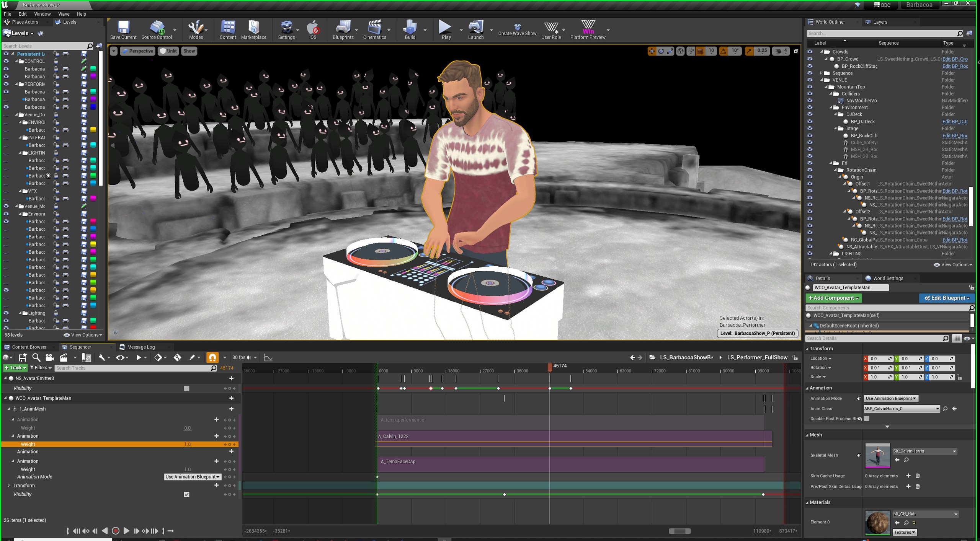Toggle the WCO_Avatar_TemplateMan Visibility track checkbox
The width and height of the screenshot is (980, 541).
coord(186,494)
